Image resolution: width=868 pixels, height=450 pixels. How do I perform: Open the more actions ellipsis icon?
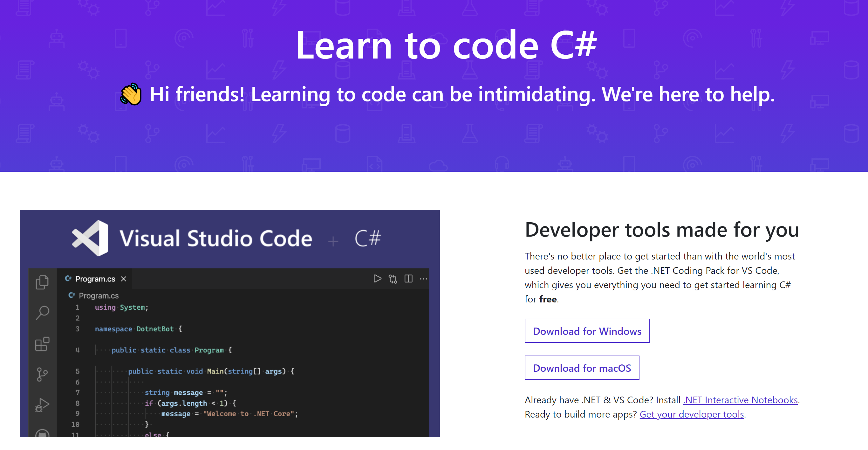[x=424, y=279]
